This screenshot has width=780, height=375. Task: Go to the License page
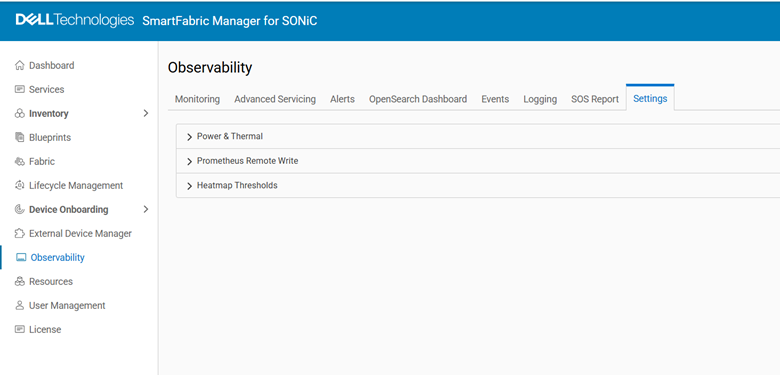pos(45,329)
